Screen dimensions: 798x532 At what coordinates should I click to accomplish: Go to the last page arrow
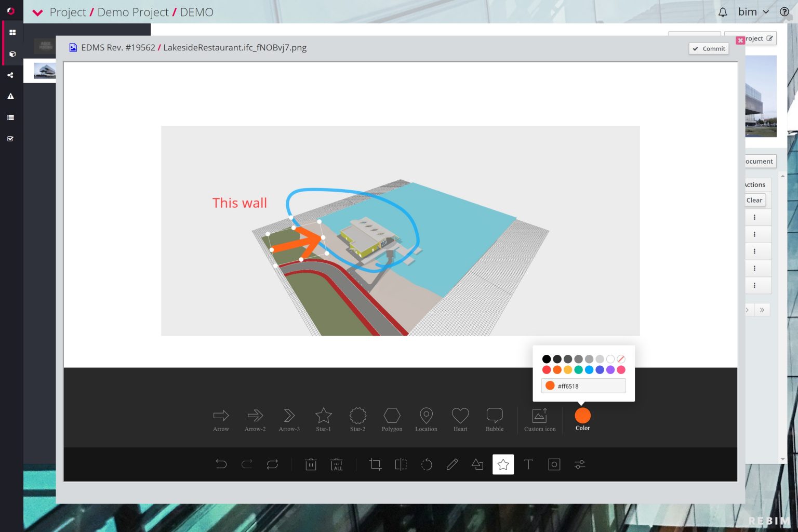click(x=762, y=310)
